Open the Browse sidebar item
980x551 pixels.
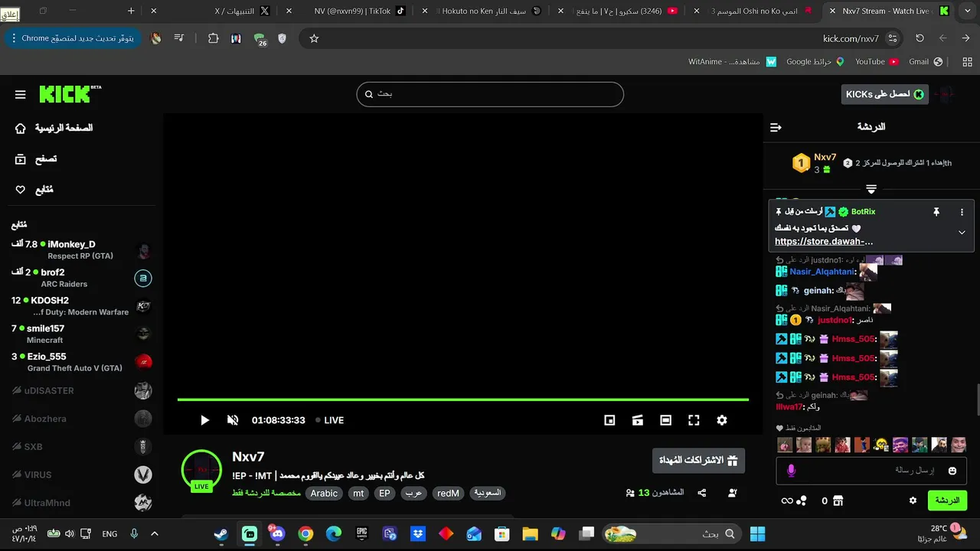click(x=36, y=159)
